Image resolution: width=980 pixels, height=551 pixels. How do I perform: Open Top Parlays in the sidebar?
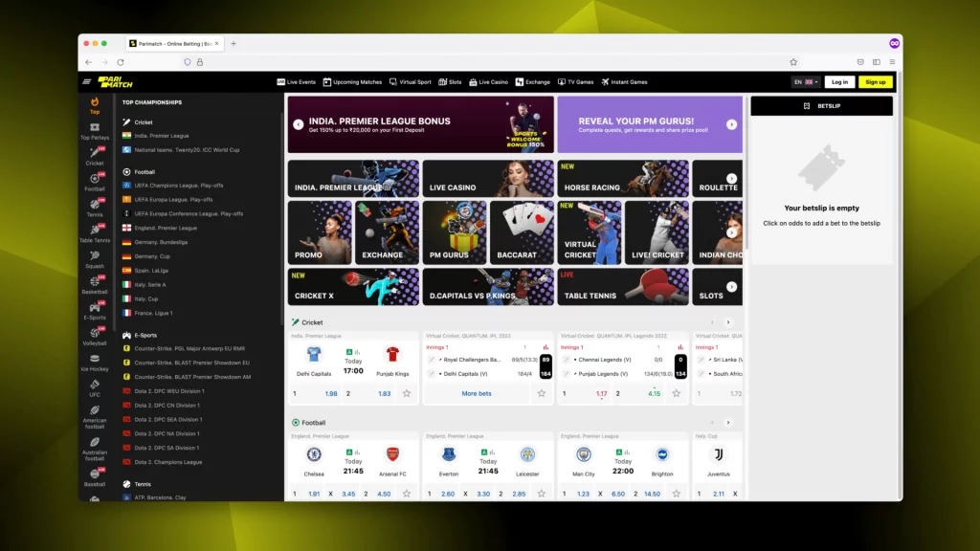click(95, 131)
